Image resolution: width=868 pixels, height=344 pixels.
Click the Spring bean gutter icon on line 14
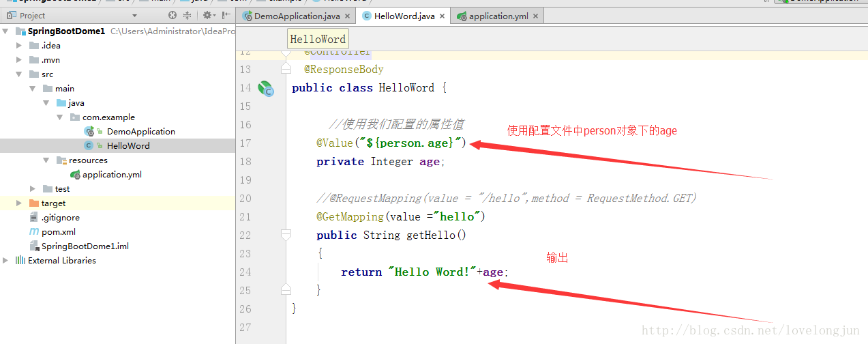[x=265, y=88]
